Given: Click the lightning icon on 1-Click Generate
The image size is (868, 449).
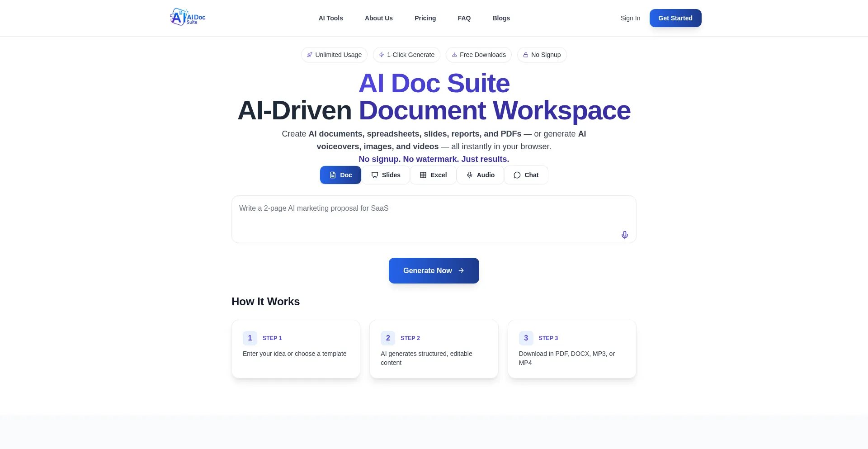Looking at the screenshot, I should [382, 55].
